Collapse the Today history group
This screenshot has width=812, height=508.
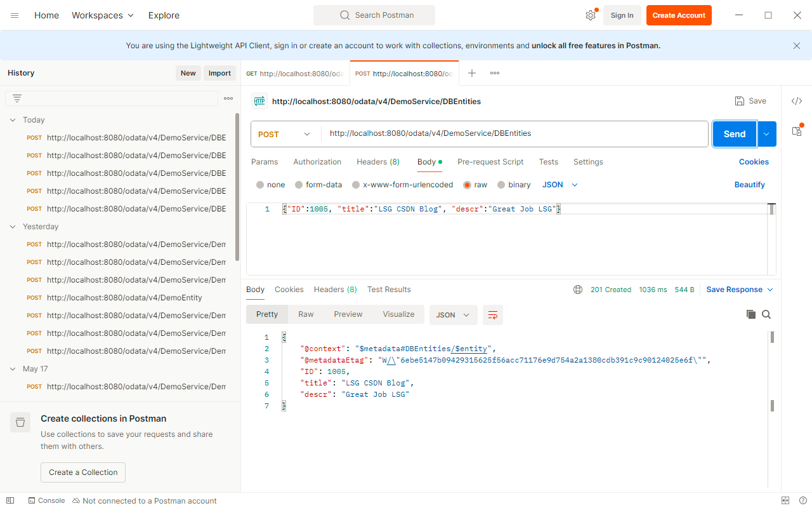tap(13, 120)
